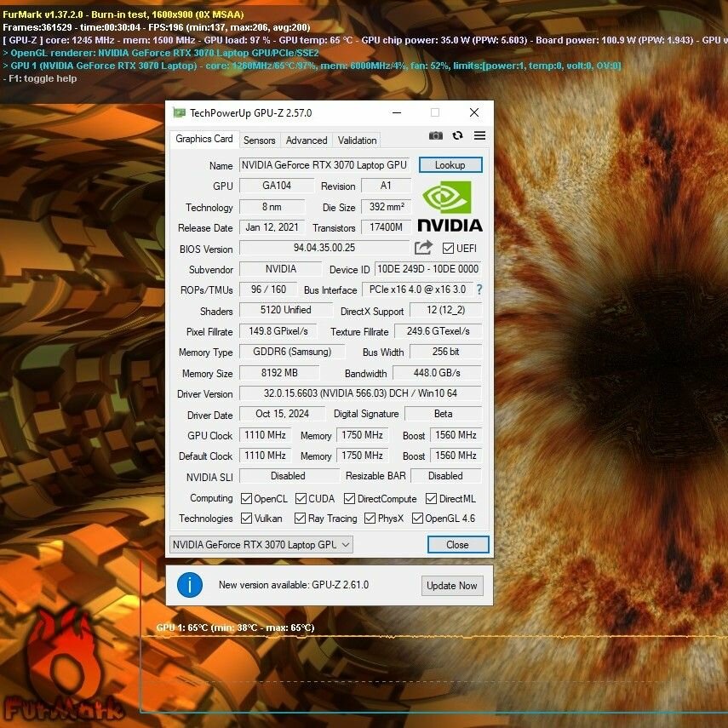
Task: Click the blue info icon in update notice
Action: [x=189, y=585]
